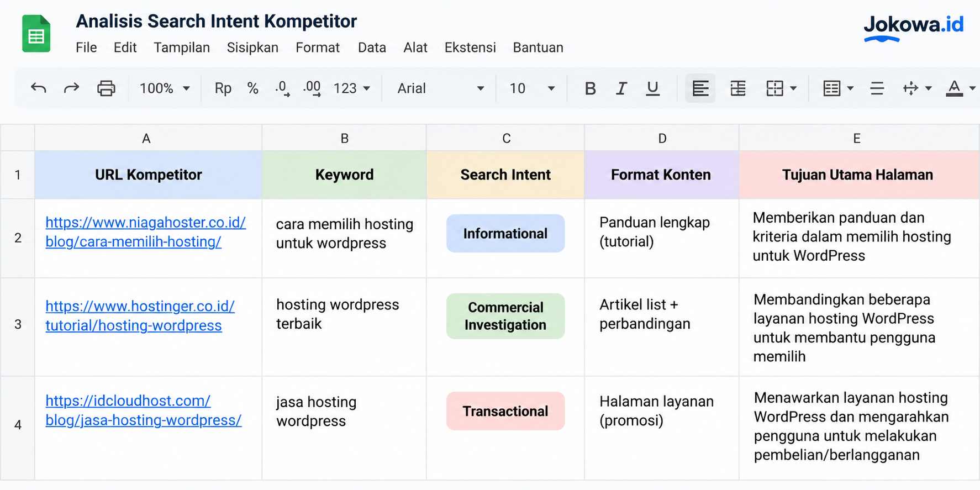Click the text color A icon

click(x=954, y=88)
